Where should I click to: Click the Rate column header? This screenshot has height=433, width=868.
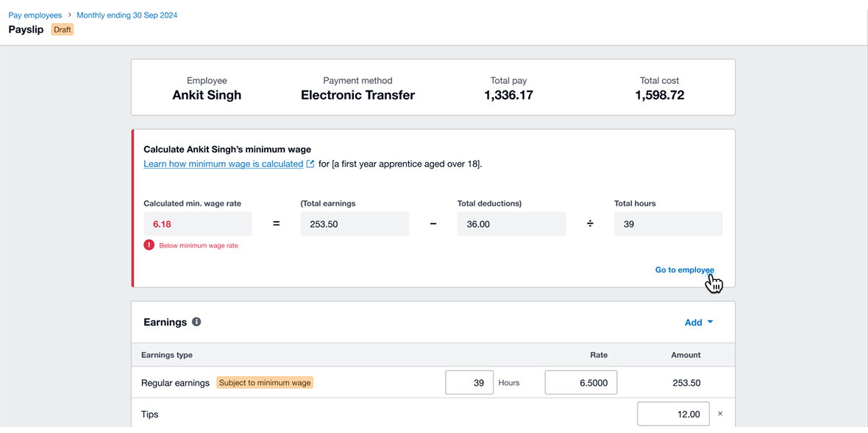[x=599, y=355]
